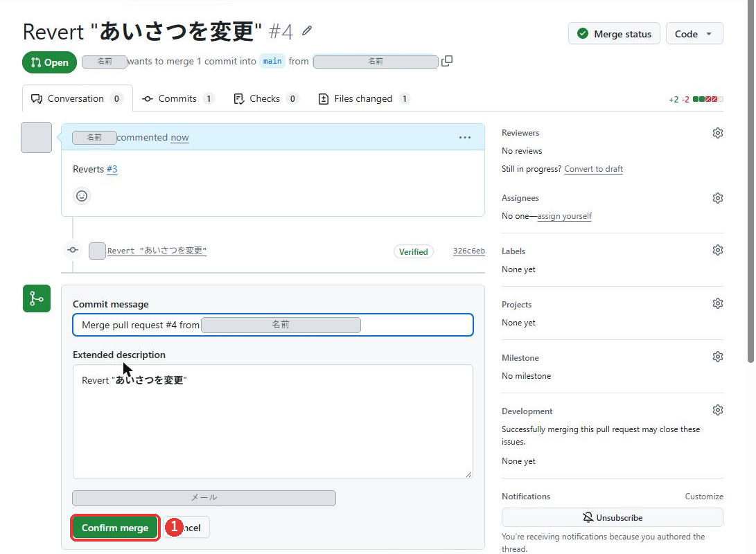Click the commit author's small avatar
756x554 pixels.
click(97, 251)
